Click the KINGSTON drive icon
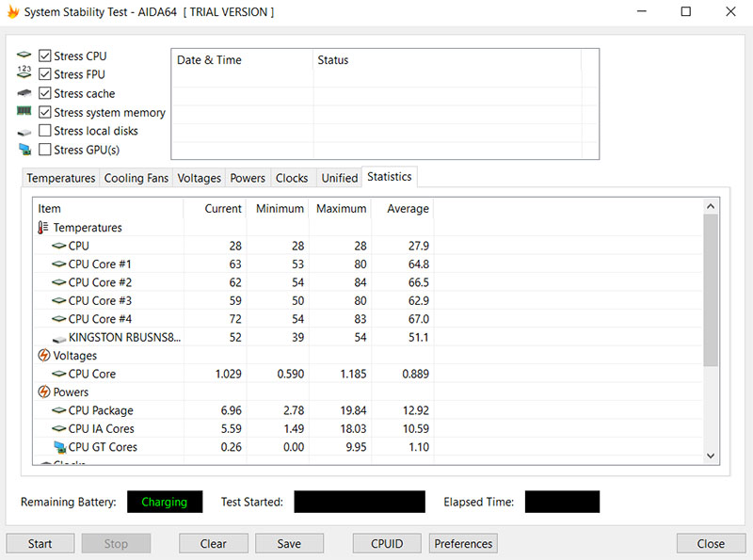 pyautogui.click(x=59, y=337)
